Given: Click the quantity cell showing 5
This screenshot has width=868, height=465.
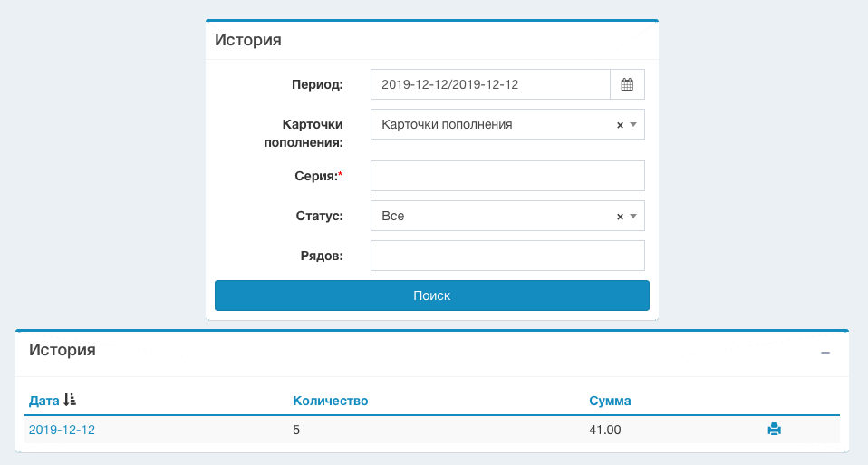Looking at the screenshot, I should click(x=296, y=430).
